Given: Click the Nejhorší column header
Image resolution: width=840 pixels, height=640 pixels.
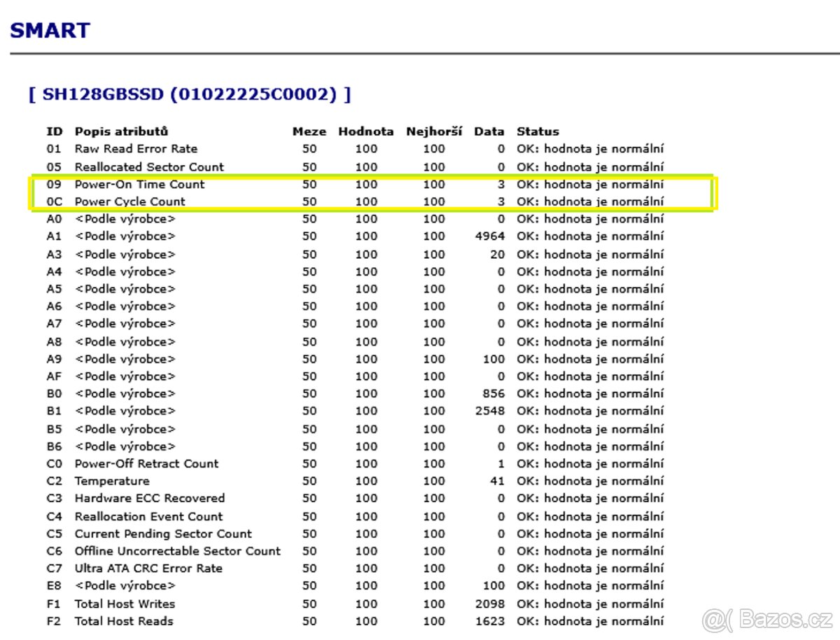Looking at the screenshot, I should click(433, 131).
